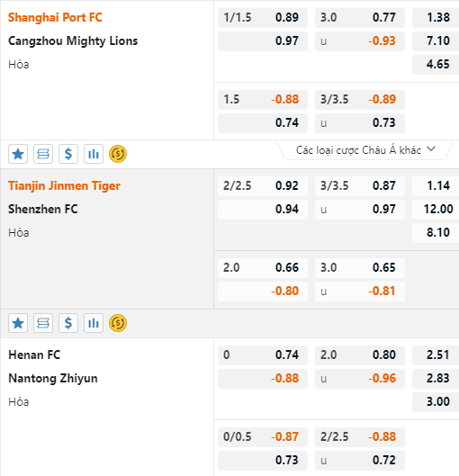
Task: Click the dollar icon under Shanghai Port match
Action: (x=68, y=154)
